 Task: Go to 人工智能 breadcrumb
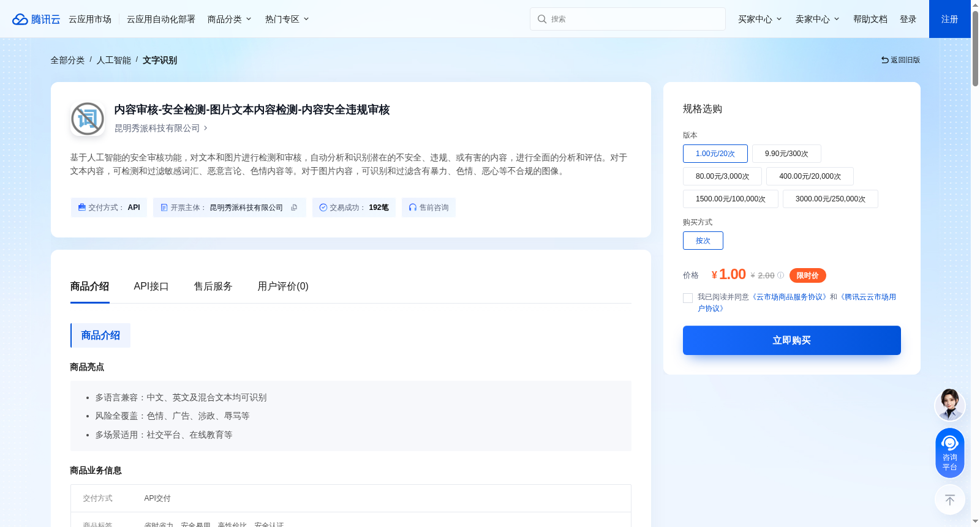(x=114, y=60)
